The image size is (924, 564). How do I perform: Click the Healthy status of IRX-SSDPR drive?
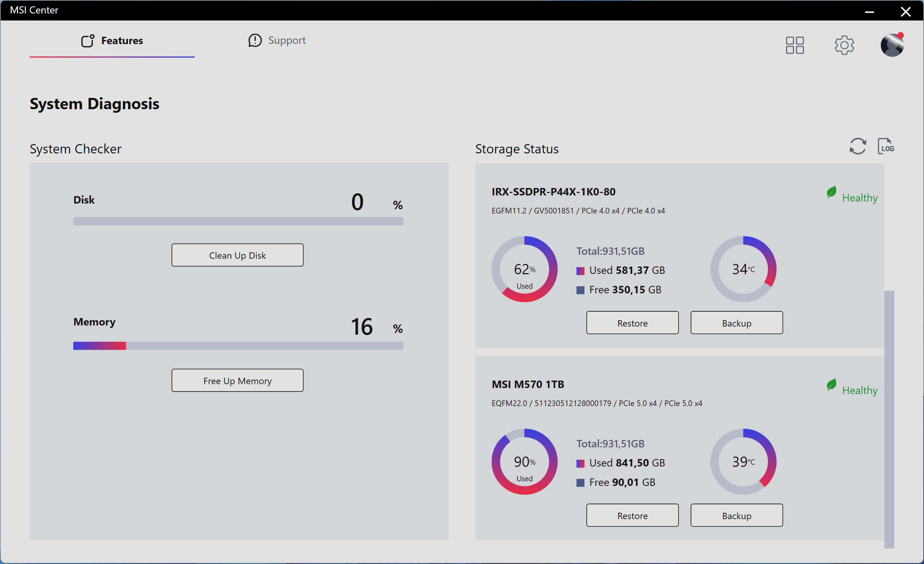[x=860, y=198]
